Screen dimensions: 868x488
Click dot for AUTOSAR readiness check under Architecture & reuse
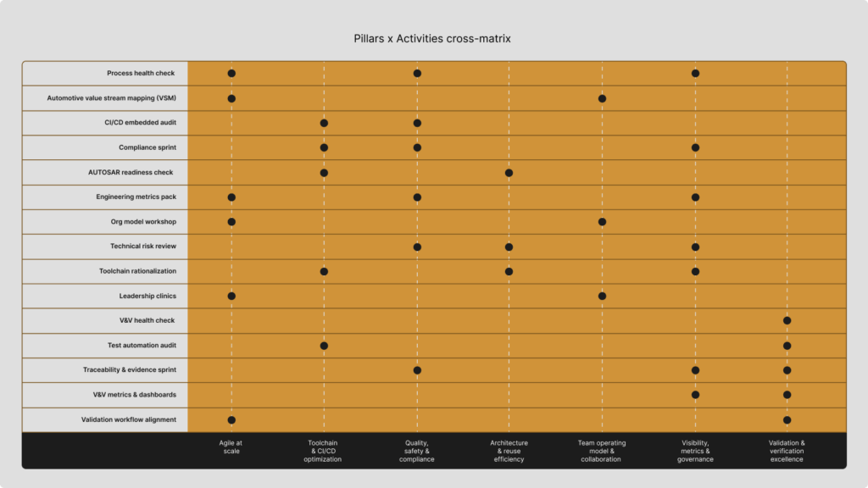coord(509,173)
